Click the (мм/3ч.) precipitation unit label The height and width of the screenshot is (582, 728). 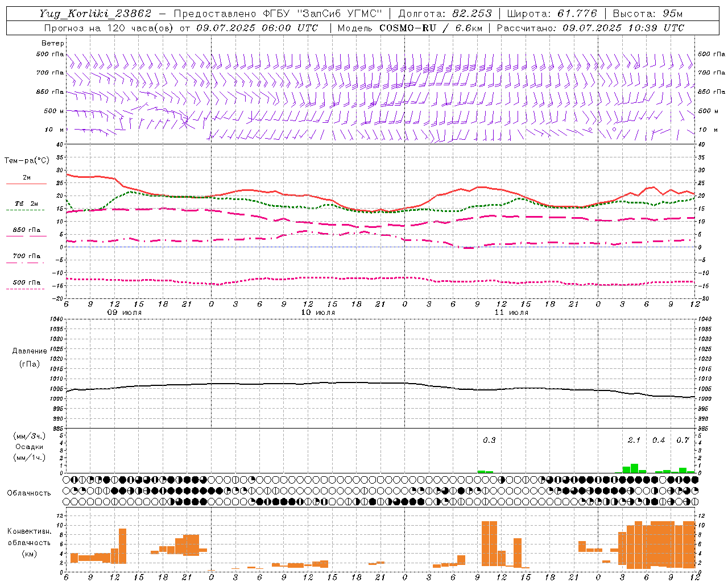click(x=28, y=436)
